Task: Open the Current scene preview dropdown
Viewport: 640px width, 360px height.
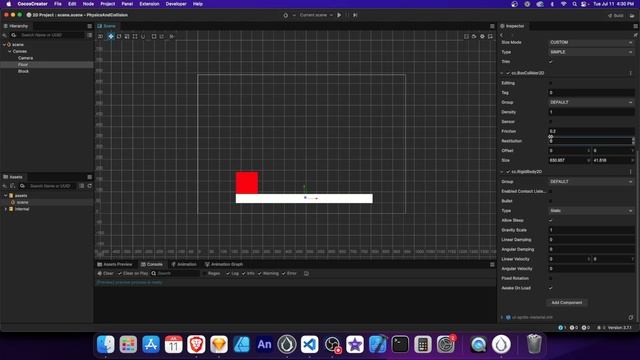Action: [x=316, y=15]
